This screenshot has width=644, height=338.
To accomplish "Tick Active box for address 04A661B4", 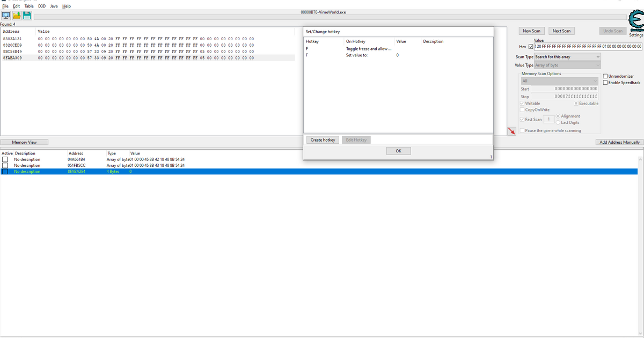I will coord(5,159).
